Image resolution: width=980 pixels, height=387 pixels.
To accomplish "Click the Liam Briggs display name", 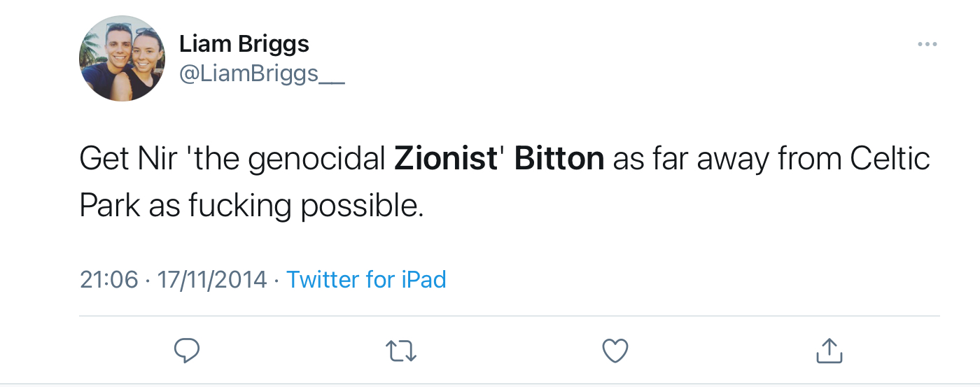I will point(244,44).
